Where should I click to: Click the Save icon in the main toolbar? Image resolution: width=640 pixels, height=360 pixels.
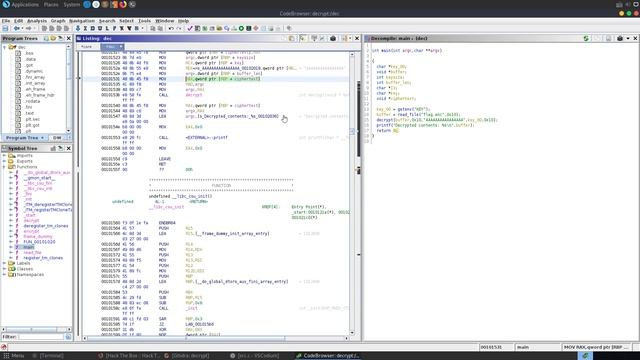pyautogui.click(x=5, y=28)
